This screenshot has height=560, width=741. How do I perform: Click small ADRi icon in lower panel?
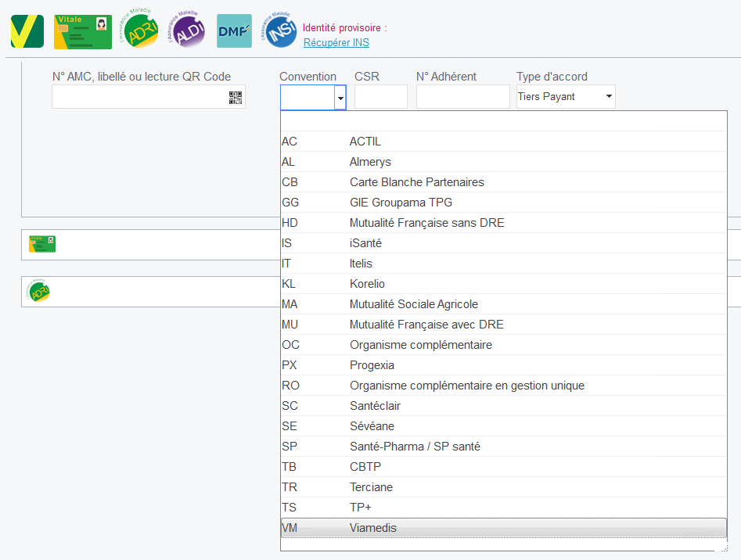click(39, 291)
